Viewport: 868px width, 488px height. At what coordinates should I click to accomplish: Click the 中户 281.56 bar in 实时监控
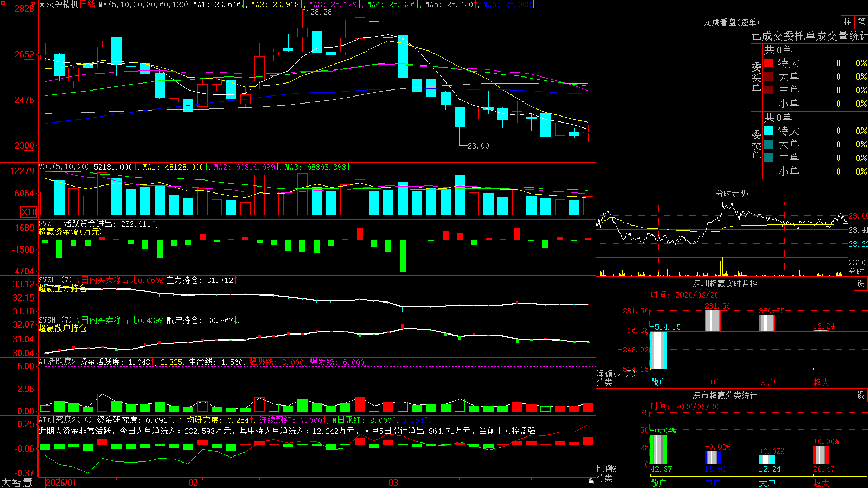[712, 320]
